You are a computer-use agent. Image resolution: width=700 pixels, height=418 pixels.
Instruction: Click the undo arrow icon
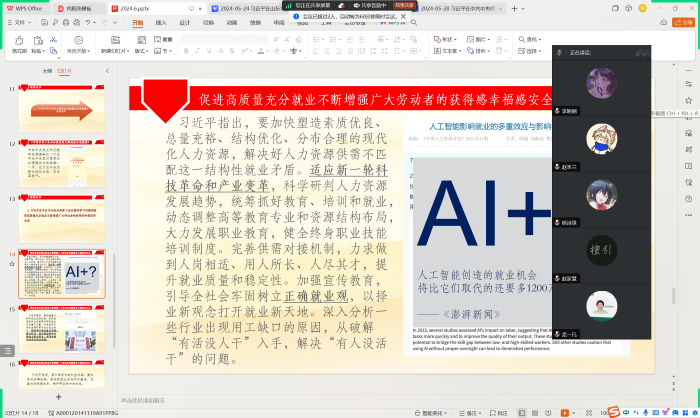[x=90, y=22]
